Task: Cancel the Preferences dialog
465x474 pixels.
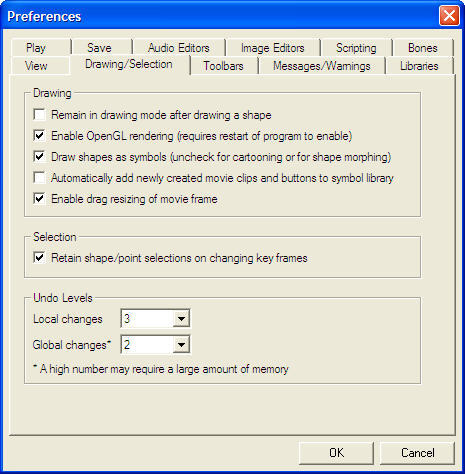Action: point(417,453)
